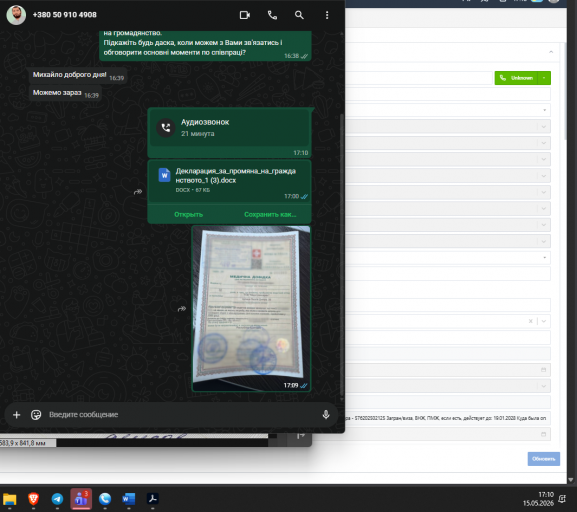Image resolution: width=577 pixels, height=512 pixels.
Task: Open the medical certificate photo
Action: tap(251, 308)
